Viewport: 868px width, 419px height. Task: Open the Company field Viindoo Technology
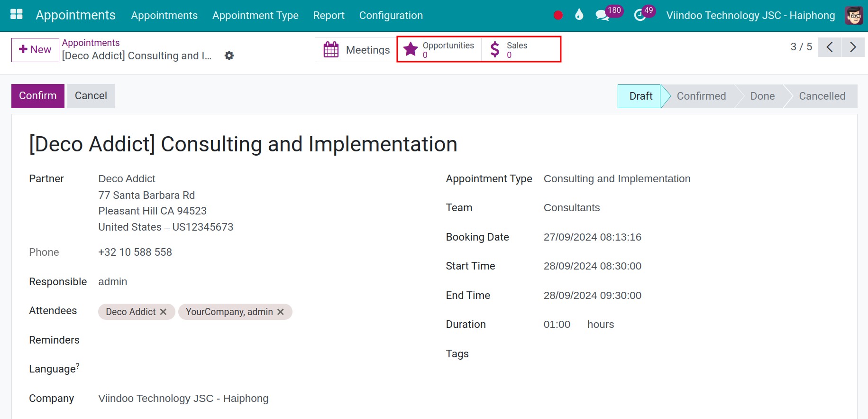click(183, 399)
